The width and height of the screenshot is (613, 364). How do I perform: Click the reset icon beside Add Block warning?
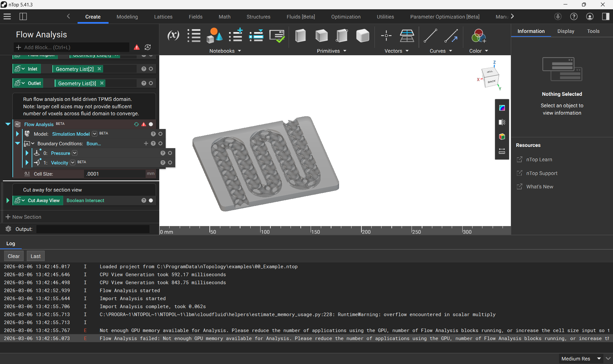click(x=148, y=47)
